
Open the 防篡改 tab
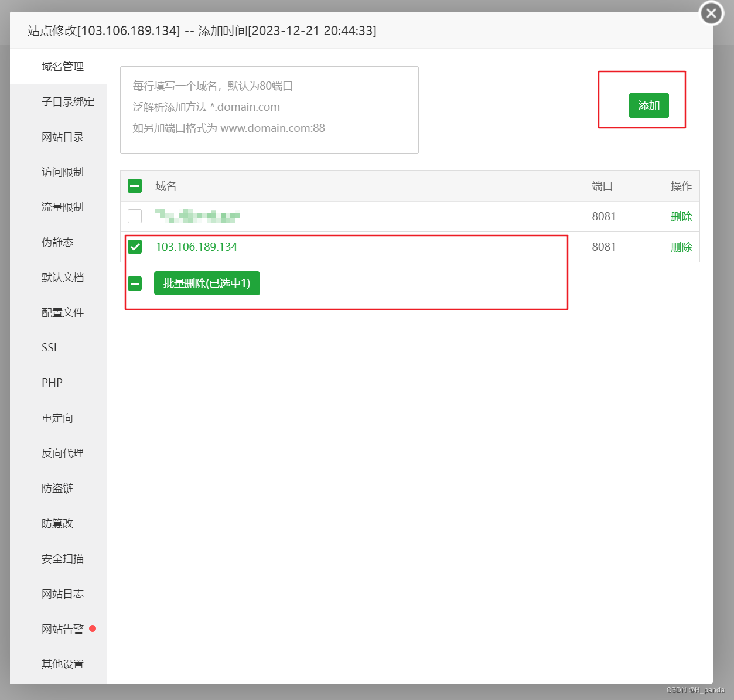point(58,523)
